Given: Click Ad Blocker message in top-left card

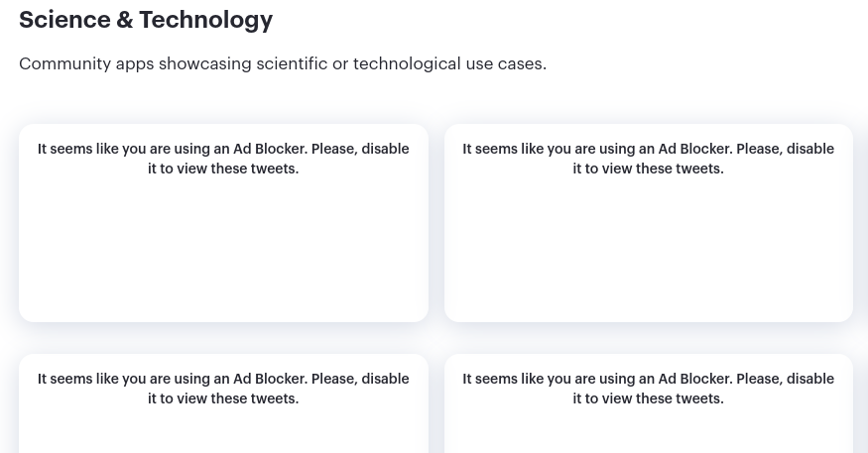Looking at the screenshot, I should click(223, 159).
